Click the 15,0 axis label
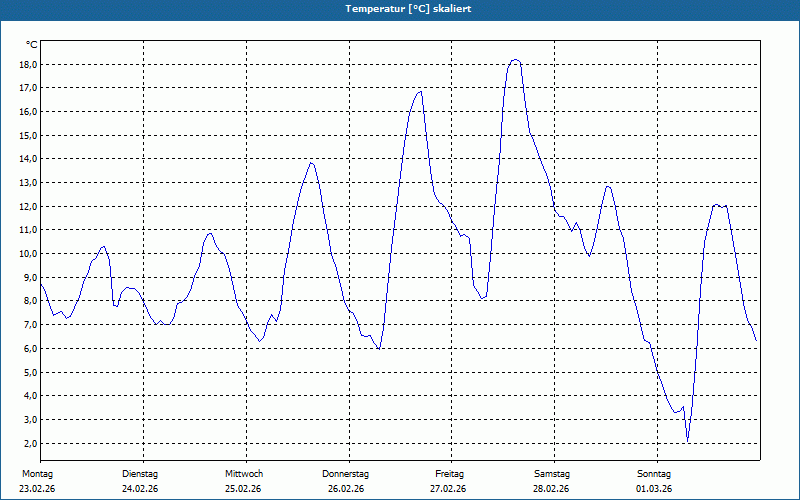The width and height of the screenshot is (800, 500). [x=28, y=136]
